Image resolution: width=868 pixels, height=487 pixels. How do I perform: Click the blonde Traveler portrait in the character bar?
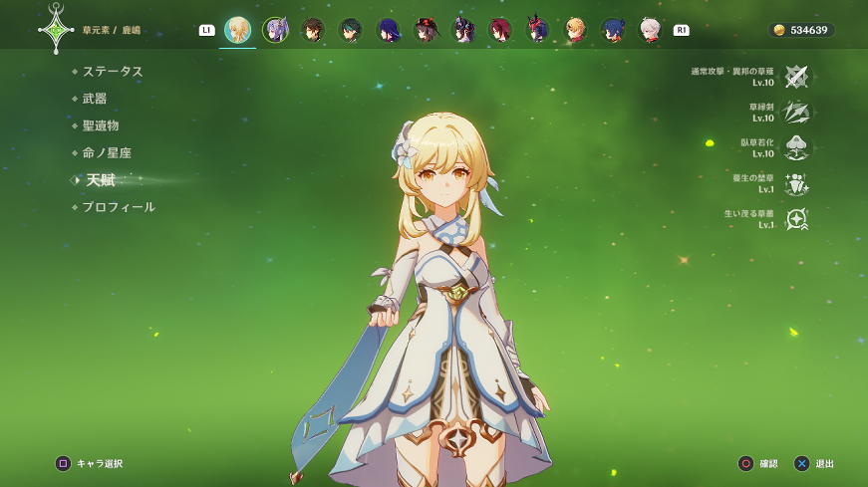pyautogui.click(x=237, y=30)
